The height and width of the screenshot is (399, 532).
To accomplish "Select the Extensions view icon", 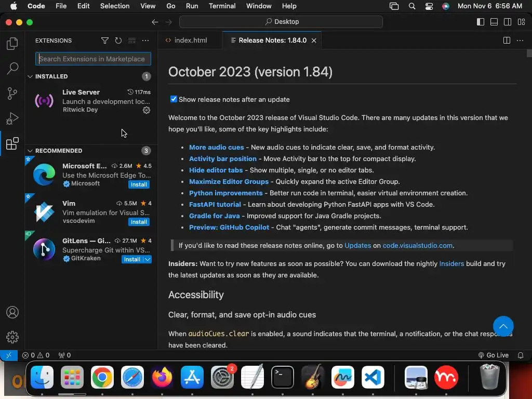I will click(x=12, y=143).
